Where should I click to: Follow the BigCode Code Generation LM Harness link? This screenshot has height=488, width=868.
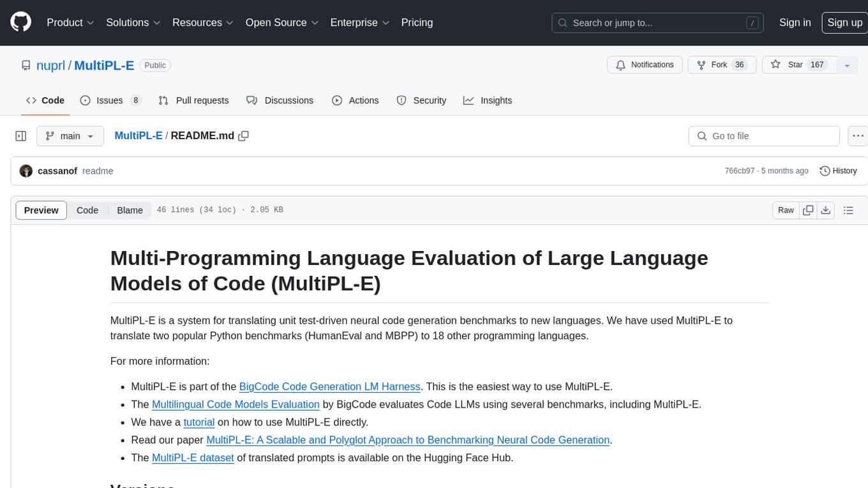[x=329, y=386]
